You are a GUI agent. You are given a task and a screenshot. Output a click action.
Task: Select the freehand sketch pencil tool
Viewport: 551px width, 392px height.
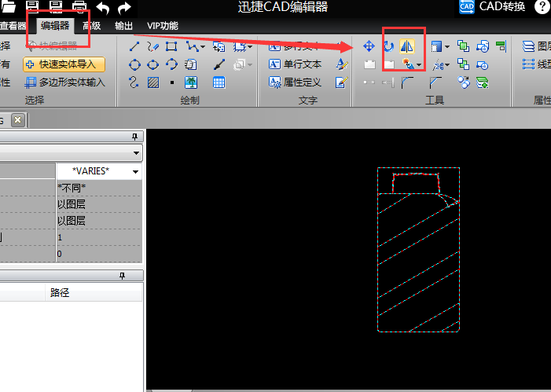152,46
